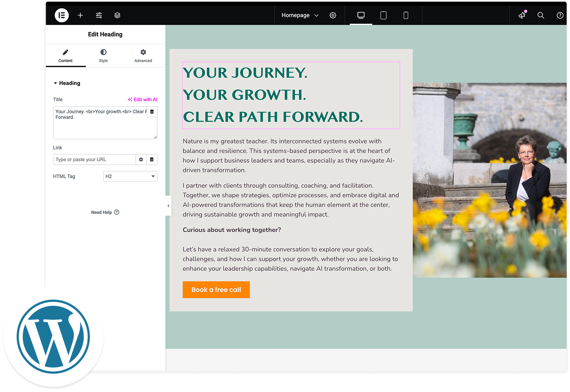Open the add element plus icon
Viewport: 570px width, 392px height.
click(x=80, y=15)
